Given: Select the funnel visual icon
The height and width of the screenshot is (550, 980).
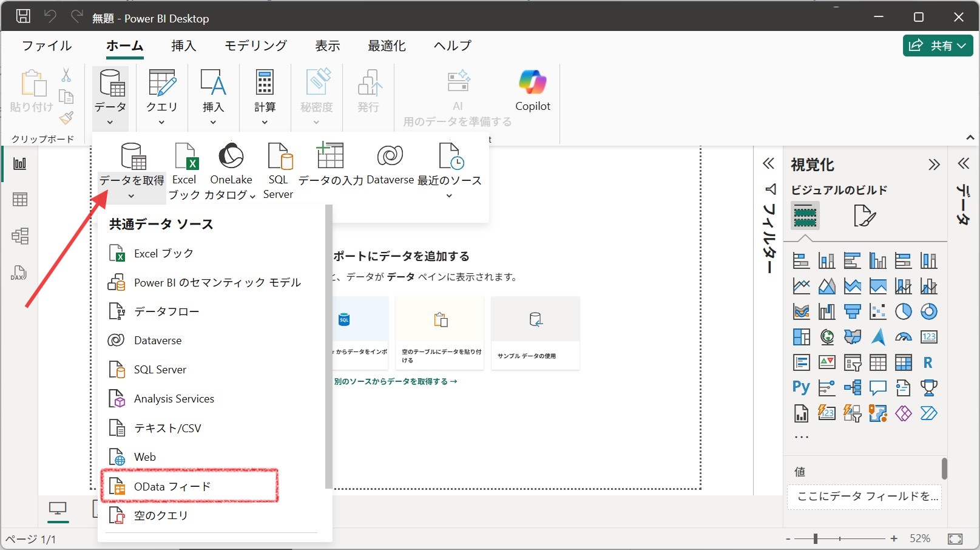Looking at the screenshot, I should [852, 311].
